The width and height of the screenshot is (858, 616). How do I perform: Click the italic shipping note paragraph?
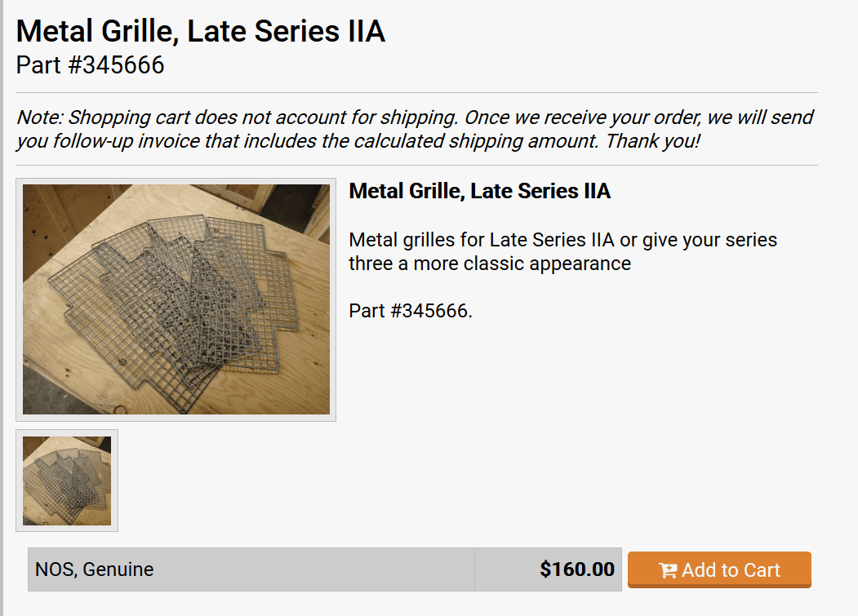[415, 129]
